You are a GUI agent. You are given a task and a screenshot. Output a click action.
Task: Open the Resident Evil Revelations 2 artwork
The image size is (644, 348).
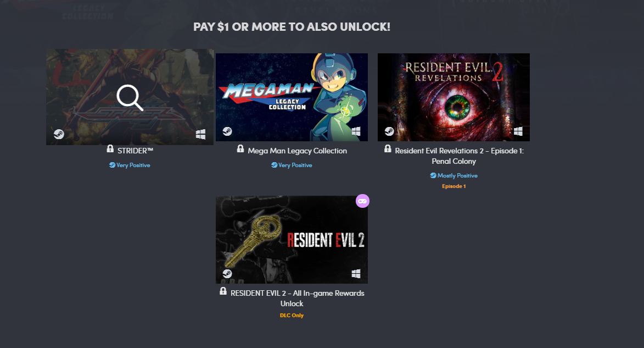(453, 97)
